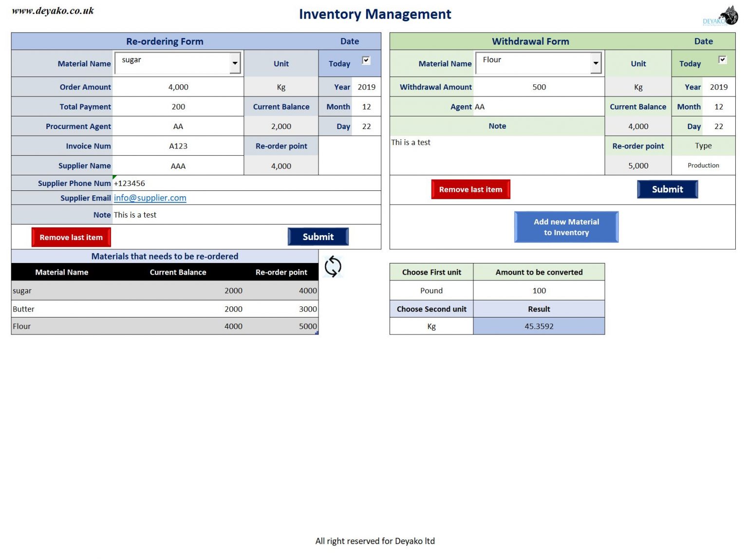Click Remove last item in the Re-ordering Form
Screen dimensions: 748x560
71,237
